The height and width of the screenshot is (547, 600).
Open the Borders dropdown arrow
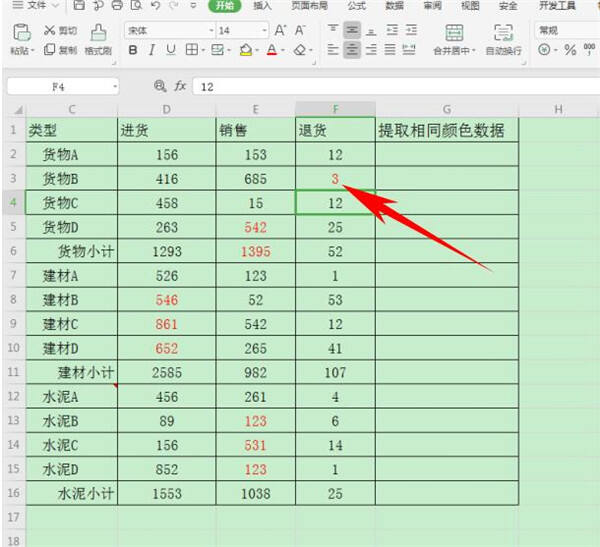tap(203, 50)
